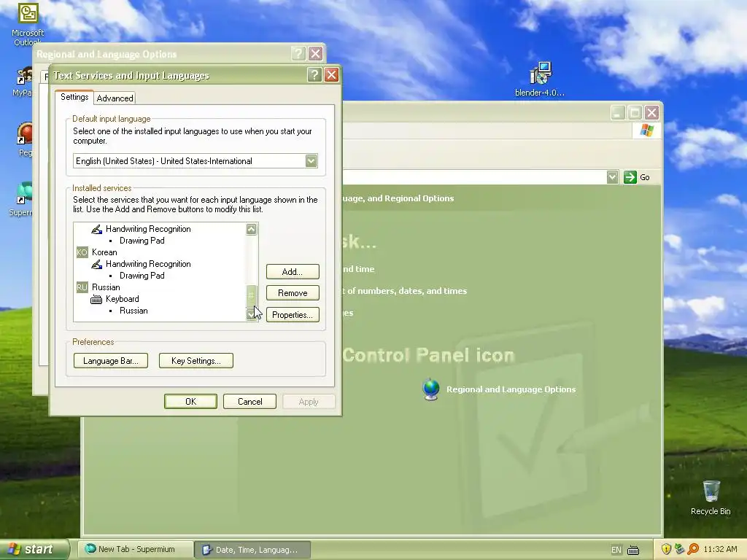Close the Text Services and Input Languages dialog
This screenshot has height=560, width=747.
point(332,75)
